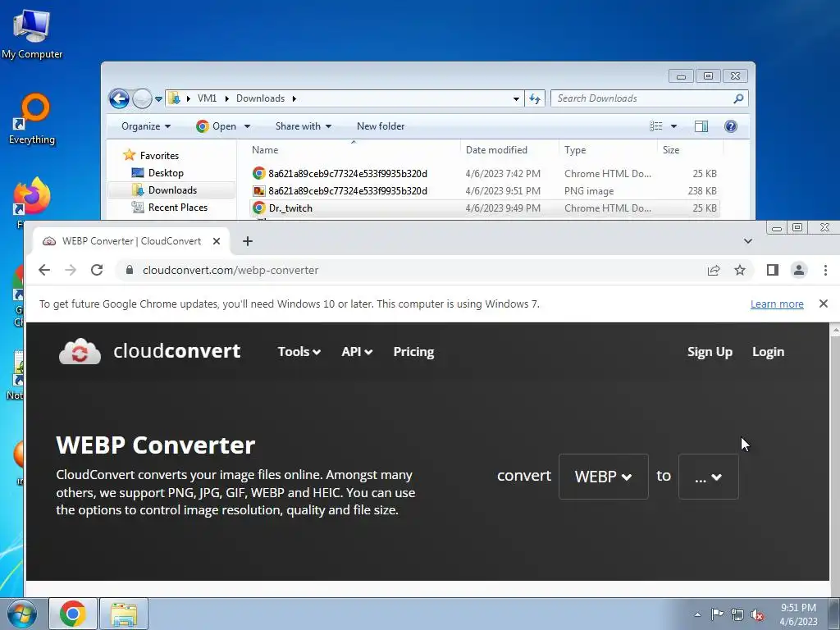Open the muted volume tray icon
The height and width of the screenshot is (630, 840).
click(757, 615)
